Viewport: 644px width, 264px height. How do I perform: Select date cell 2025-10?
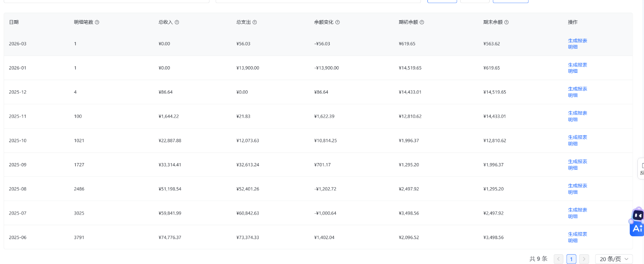[18, 141]
